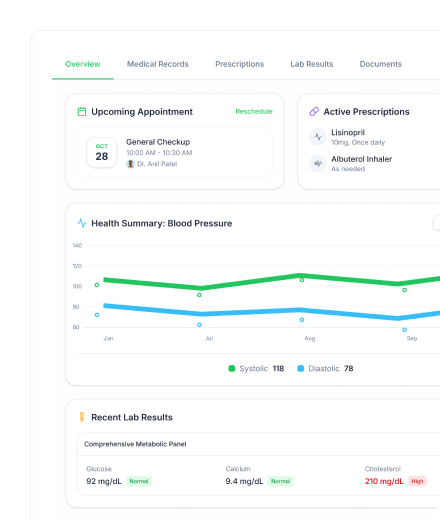Image resolution: width=440 pixels, height=520 pixels.
Task: Click the Glucose 92 mg/dL value
Action: (104, 481)
